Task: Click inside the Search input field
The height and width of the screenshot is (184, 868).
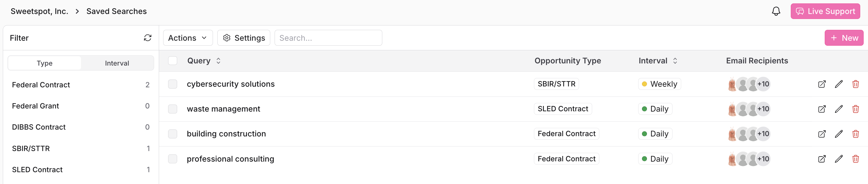Action: coord(328,38)
